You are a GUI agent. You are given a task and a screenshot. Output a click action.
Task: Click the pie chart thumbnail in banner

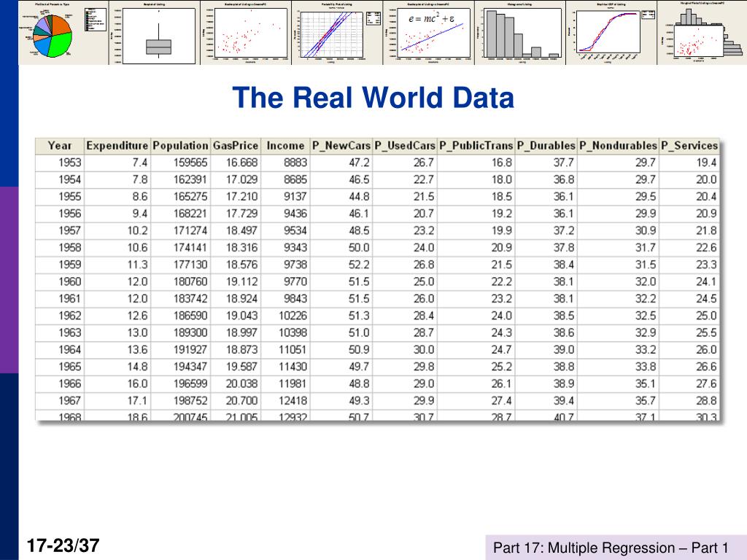[x=63, y=32]
